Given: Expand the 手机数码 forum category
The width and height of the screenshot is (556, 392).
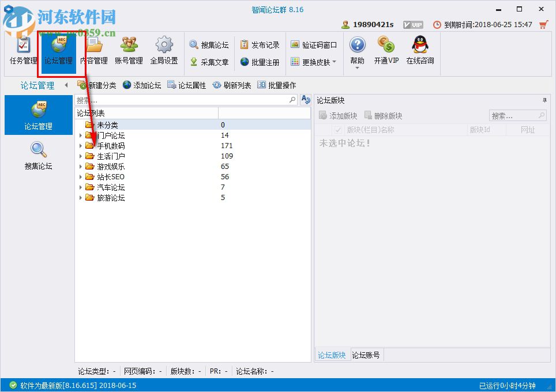Looking at the screenshot, I should (81, 145).
